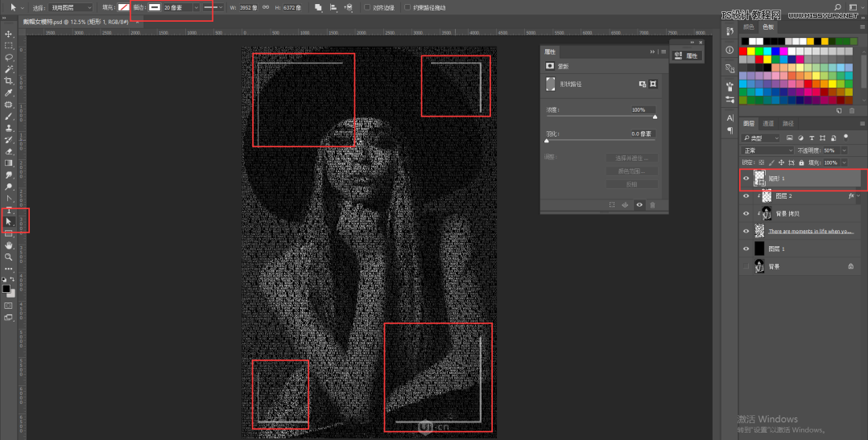Click the apply mask icon in Properties
This screenshot has width=868, height=440.
tap(625, 205)
